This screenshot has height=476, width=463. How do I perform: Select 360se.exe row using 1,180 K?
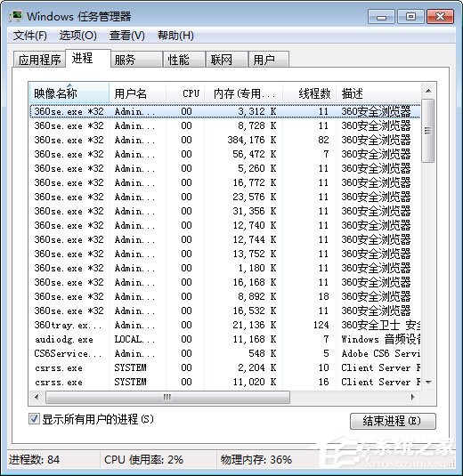click(x=225, y=268)
